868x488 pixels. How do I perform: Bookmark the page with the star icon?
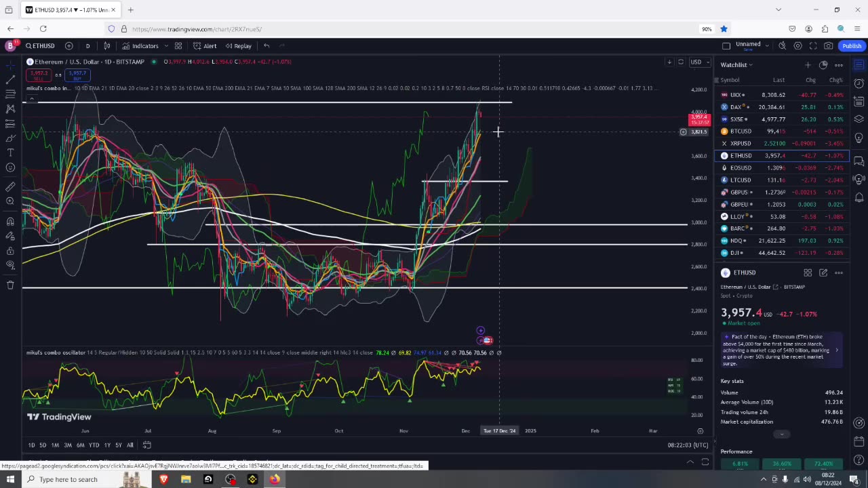724,29
